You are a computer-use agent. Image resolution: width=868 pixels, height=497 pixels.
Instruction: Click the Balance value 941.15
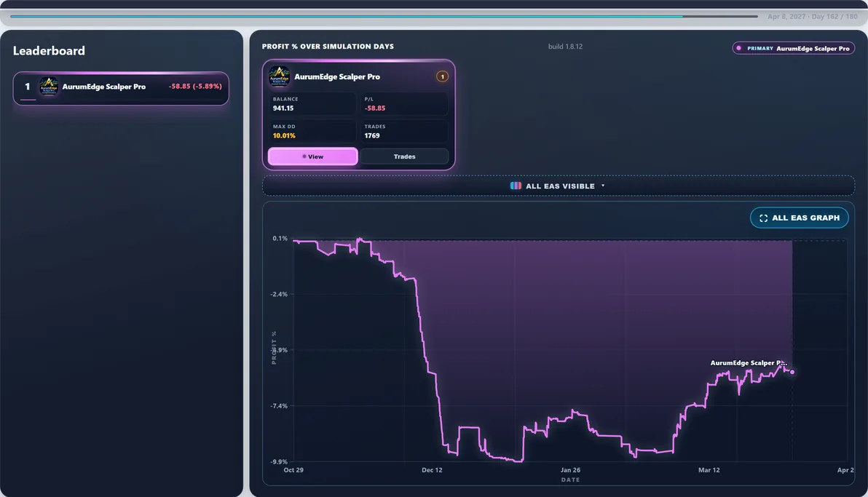283,108
